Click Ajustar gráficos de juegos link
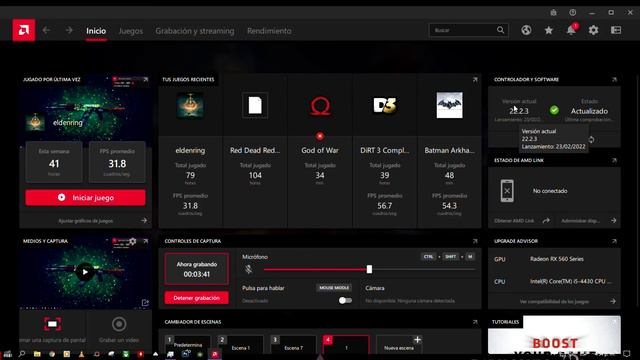 [x=85, y=221]
